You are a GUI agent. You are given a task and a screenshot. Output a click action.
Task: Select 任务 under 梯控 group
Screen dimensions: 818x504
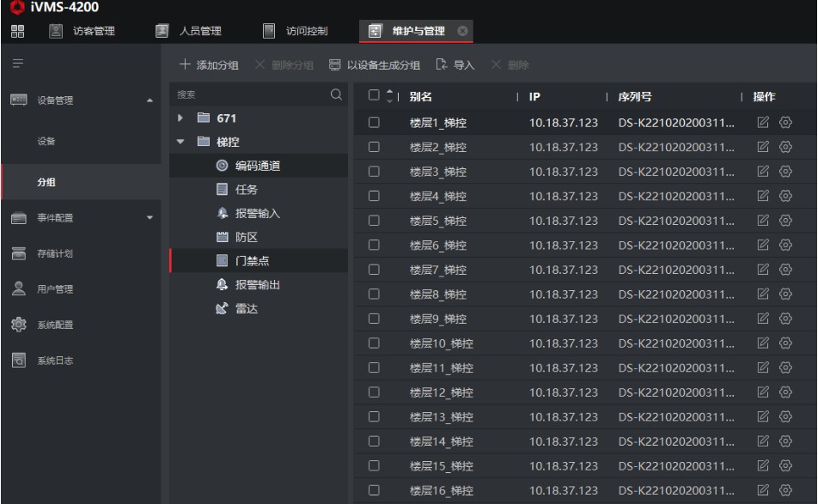[259, 189]
